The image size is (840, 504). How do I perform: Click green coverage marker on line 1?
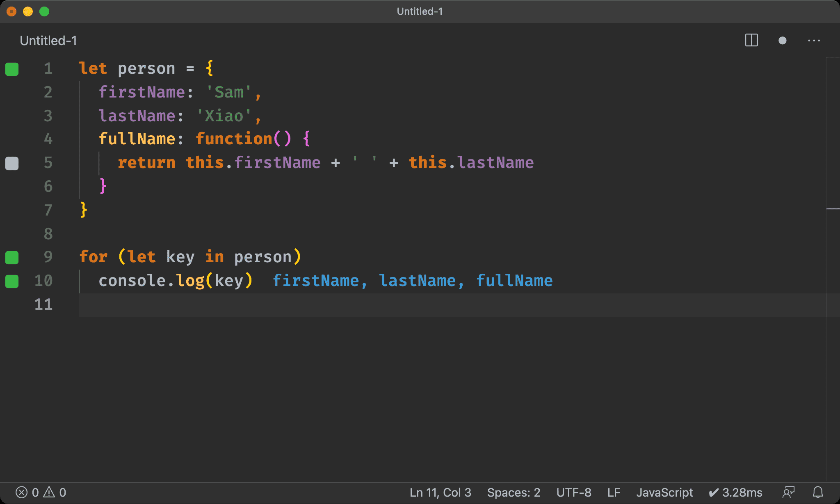tap(12, 69)
